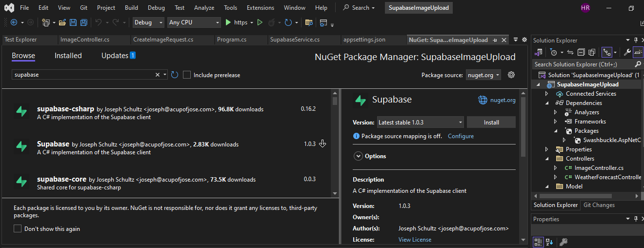This screenshot has height=248, width=644.
Task: Click the Preview Selected Items icon
Action: (x=639, y=52)
